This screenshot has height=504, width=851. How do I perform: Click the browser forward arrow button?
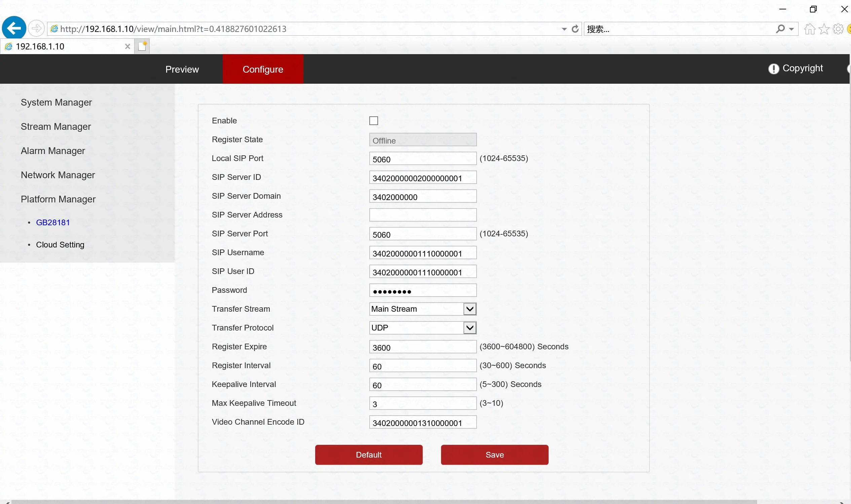(36, 29)
